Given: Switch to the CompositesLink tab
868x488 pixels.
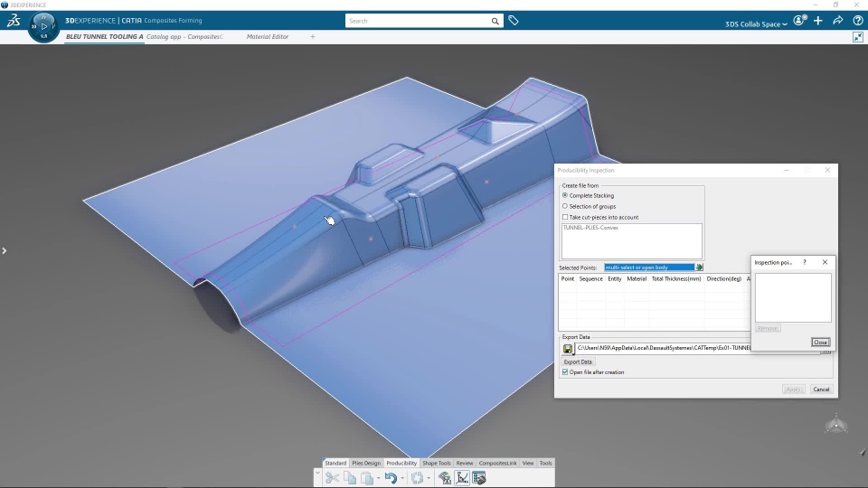Looking at the screenshot, I should (x=497, y=463).
